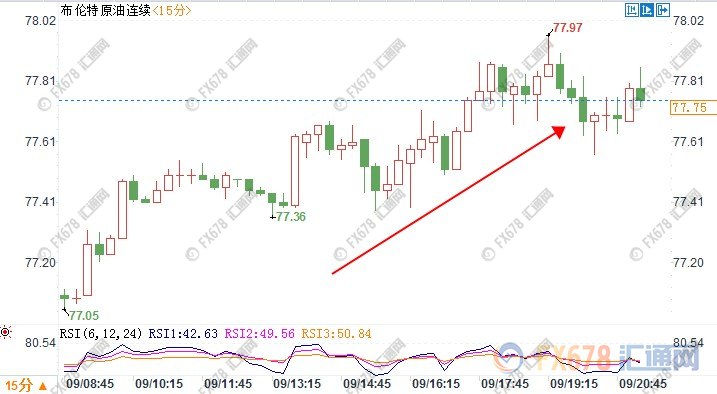Click the export arrow chart icon
Screen dimensions: 717x394
663,10
